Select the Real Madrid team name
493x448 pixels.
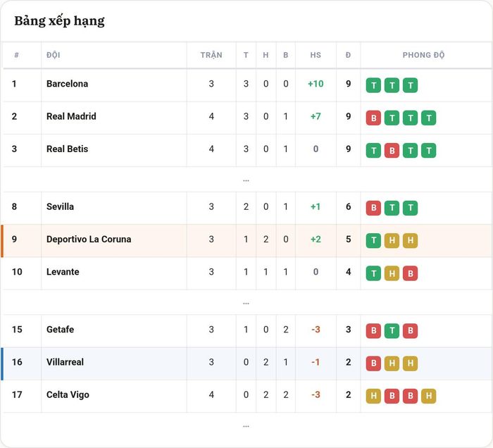click(x=71, y=116)
